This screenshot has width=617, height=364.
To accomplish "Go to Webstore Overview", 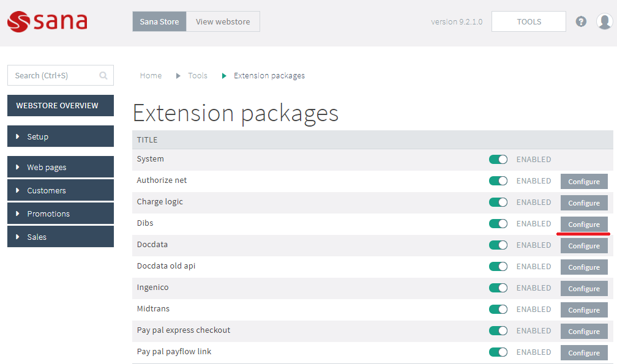I will [61, 105].
